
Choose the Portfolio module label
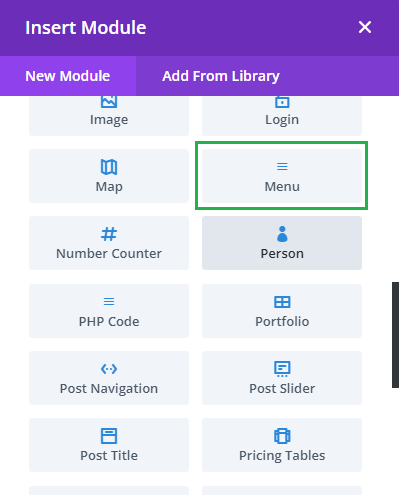(x=282, y=321)
